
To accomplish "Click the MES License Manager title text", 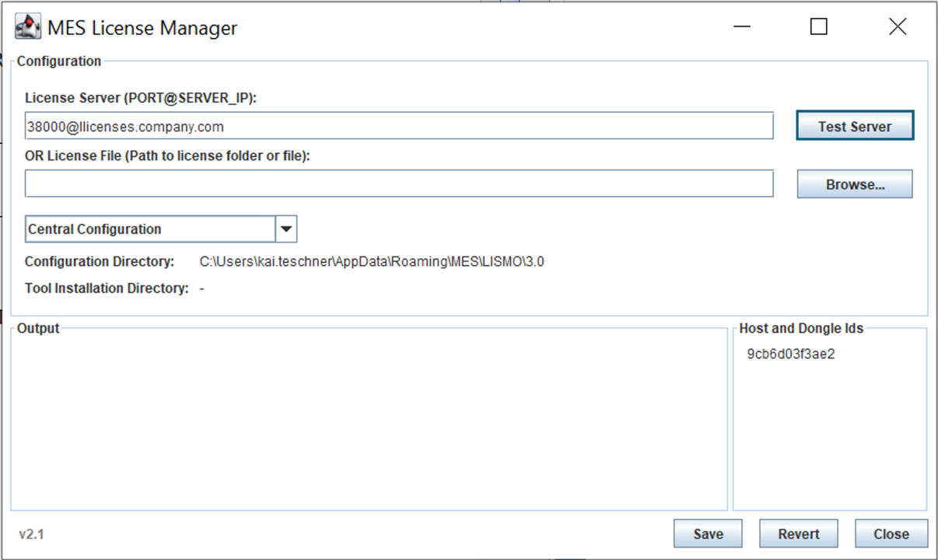I will tap(142, 29).
